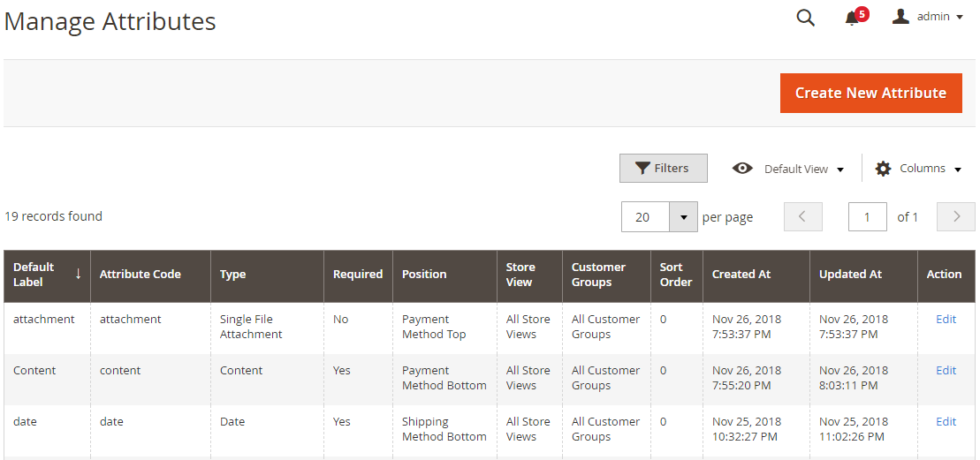Sort by Attribute Code column header
Image resolution: width=980 pixels, height=460 pixels.
[x=141, y=275]
